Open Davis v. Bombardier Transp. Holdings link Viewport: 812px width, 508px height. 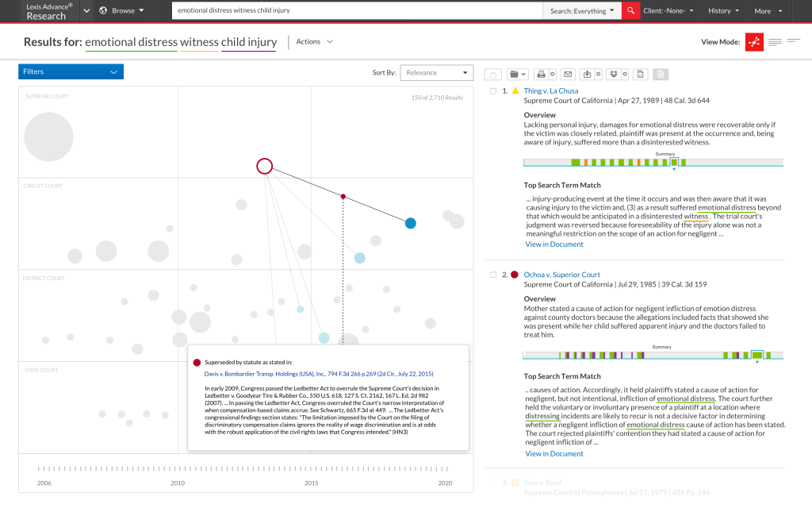pyautogui.click(x=319, y=374)
